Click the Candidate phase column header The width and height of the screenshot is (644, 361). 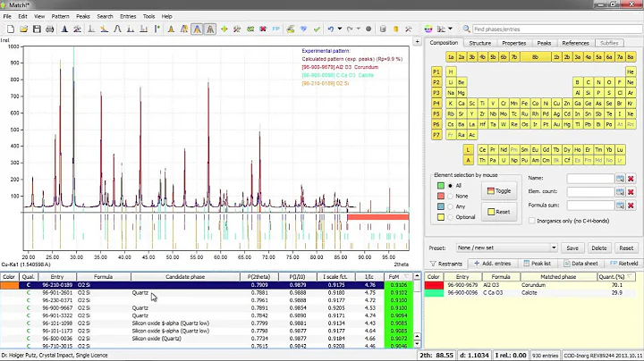pyautogui.click(x=185, y=276)
